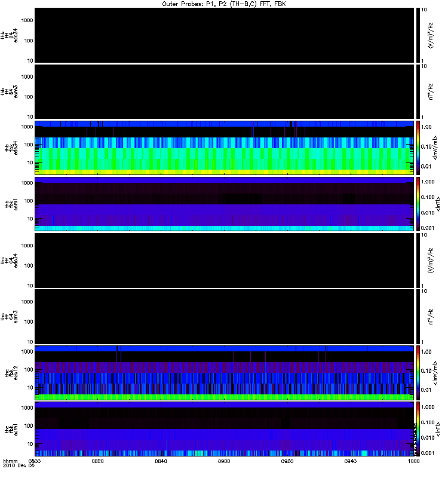Click the "100" frequency tick in thb fff scm3 panel
Image resolution: width=448 pixels, height=478 pixels.
tap(29, 97)
